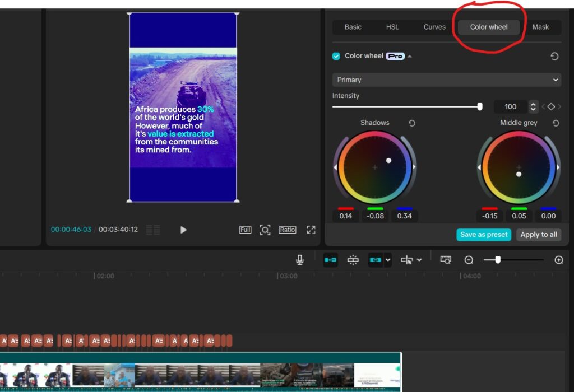Image resolution: width=574 pixels, height=392 pixels.
Task: Uncheck the Color wheel checkbox
Action: point(336,56)
